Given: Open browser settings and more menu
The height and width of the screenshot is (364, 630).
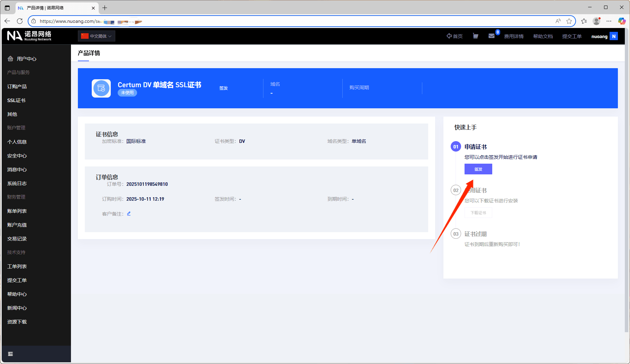Looking at the screenshot, I should (609, 21).
